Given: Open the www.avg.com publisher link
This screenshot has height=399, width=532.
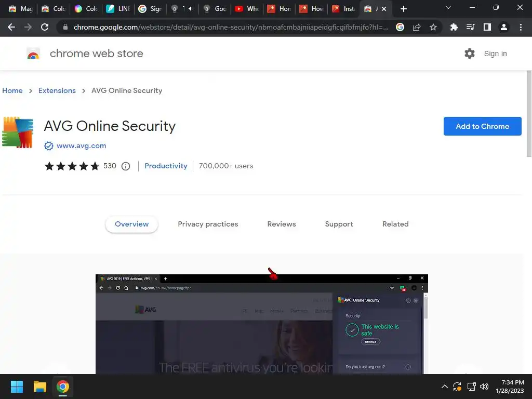Looking at the screenshot, I should point(82,146).
